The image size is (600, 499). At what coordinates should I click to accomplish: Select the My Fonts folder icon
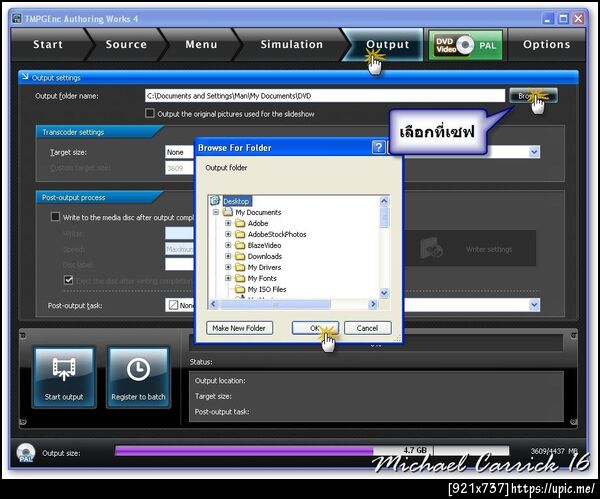coord(240,278)
